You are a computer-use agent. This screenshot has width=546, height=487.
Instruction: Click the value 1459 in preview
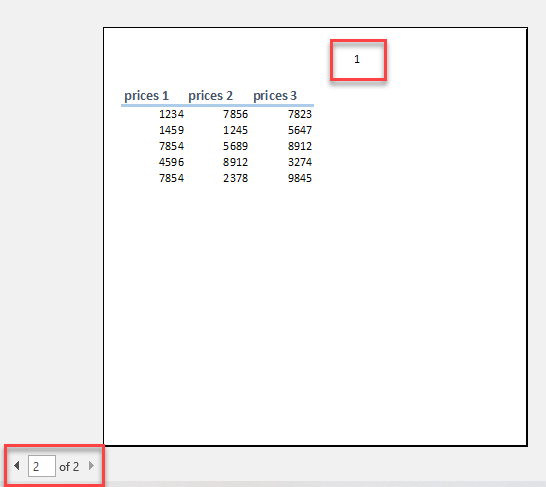coord(171,130)
